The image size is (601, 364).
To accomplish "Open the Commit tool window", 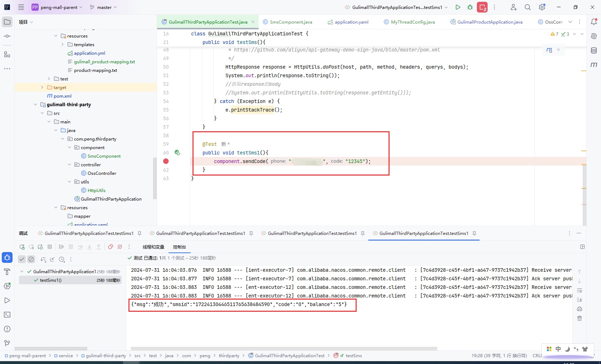I will (x=7, y=36).
